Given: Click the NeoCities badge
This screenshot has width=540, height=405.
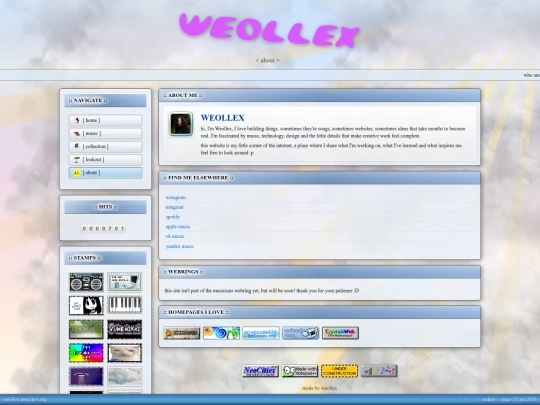Looking at the screenshot, I should tap(260, 371).
